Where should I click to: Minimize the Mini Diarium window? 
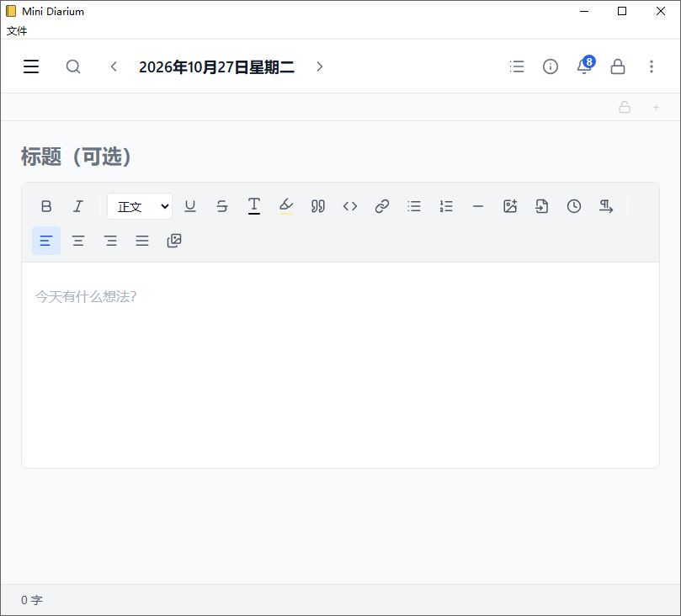(584, 11)
